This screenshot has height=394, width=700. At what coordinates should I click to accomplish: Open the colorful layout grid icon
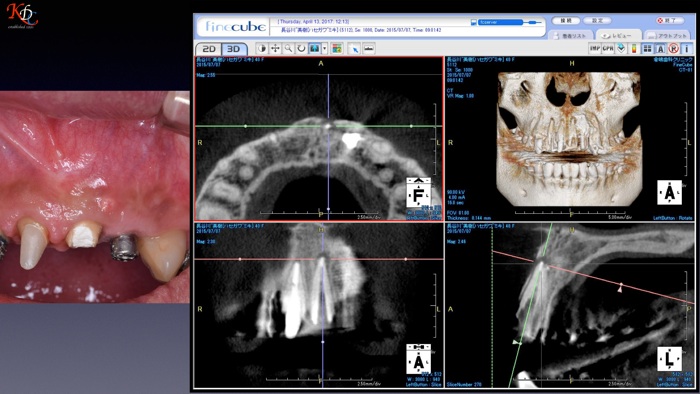click(x=337, y=49)
